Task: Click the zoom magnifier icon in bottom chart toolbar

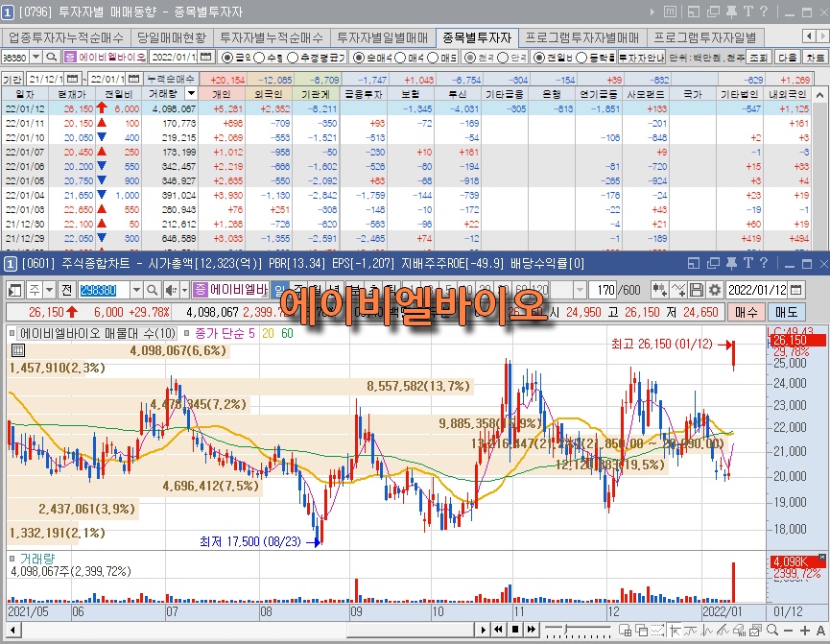Action: (x=772, y=631)
